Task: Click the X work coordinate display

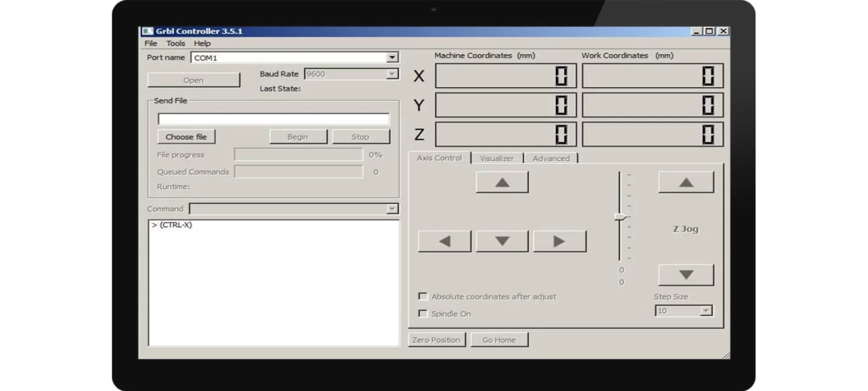Action: (653, 76)
